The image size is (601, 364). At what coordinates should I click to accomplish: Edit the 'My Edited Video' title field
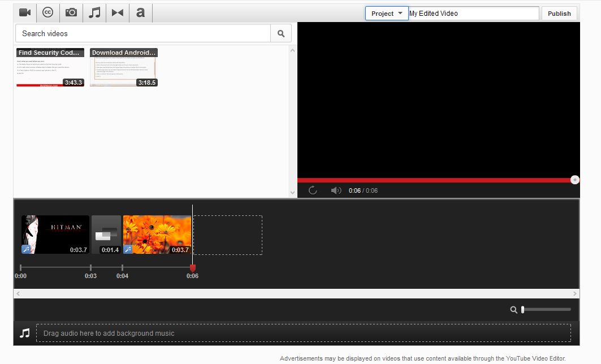(474, 14)
